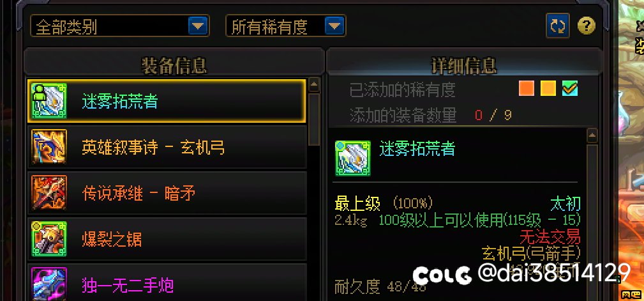Image resolution: width=644 pixels, height=301 pixels.
Task: Select the 传说承继 - 暗矛 entry
Action: pos(167,193)
